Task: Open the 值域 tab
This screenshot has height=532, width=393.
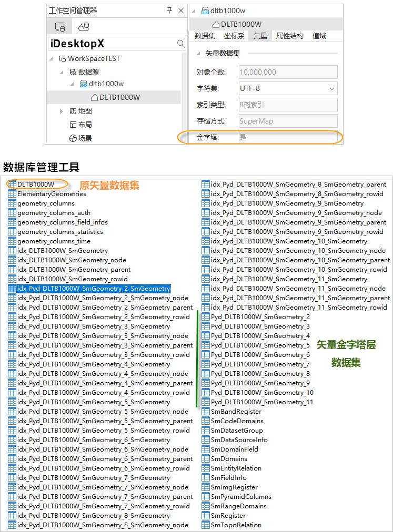Action: coord(319,36)
